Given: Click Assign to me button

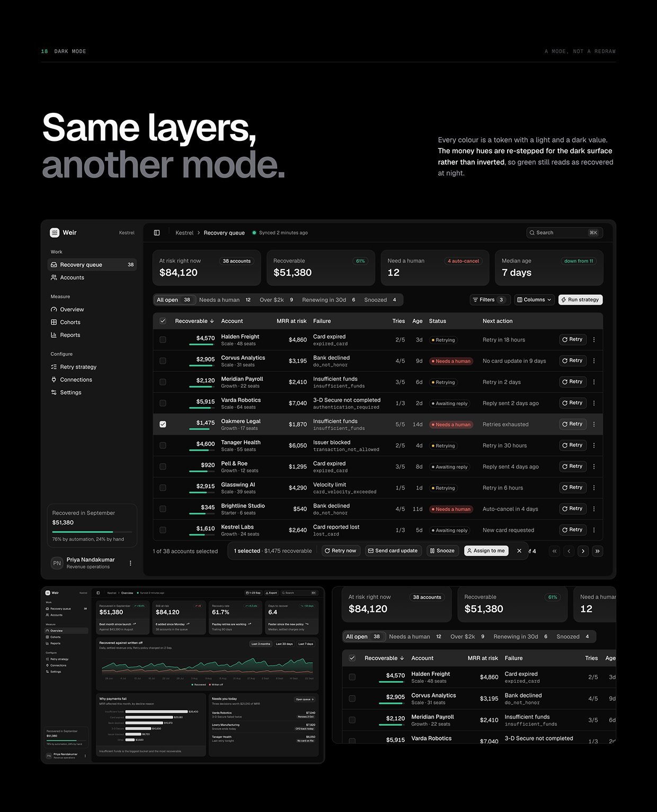Looking at the screenshot, I should point(486,551).
